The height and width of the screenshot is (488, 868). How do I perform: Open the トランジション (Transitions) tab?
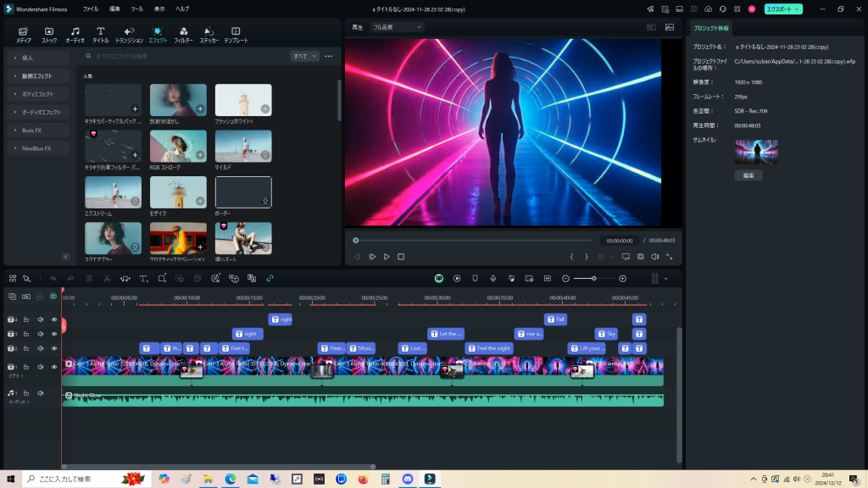129,35
